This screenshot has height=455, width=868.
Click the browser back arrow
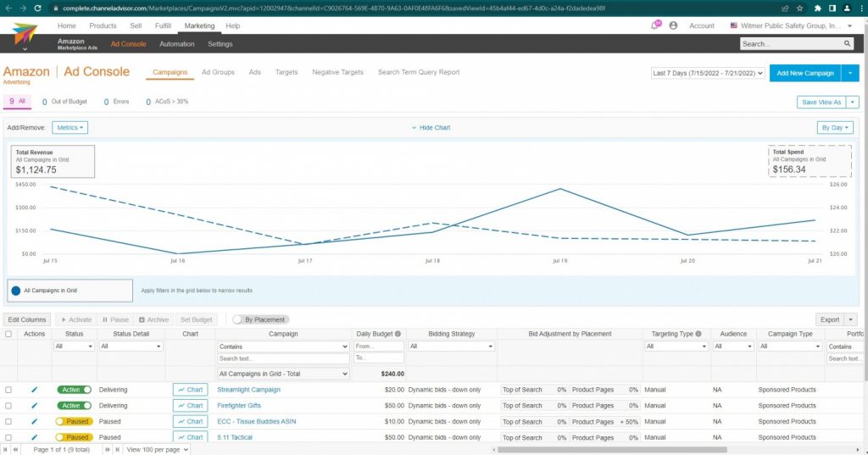[x=8, y=8]
